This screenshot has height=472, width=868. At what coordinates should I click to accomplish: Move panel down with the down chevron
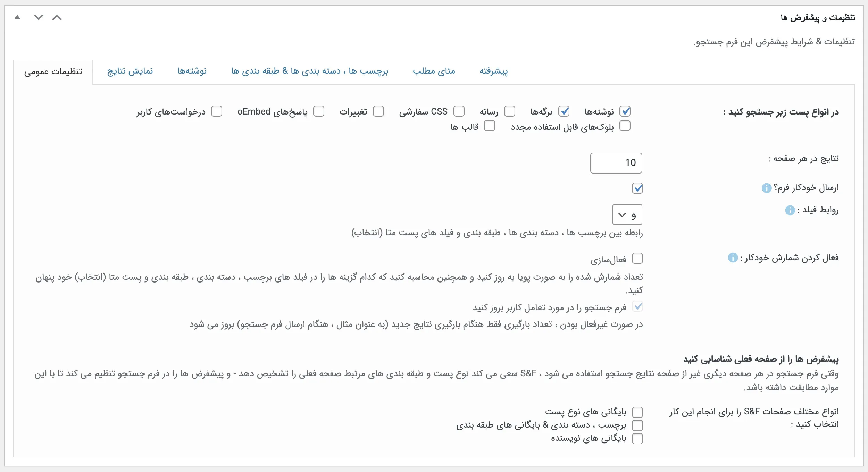39,17
